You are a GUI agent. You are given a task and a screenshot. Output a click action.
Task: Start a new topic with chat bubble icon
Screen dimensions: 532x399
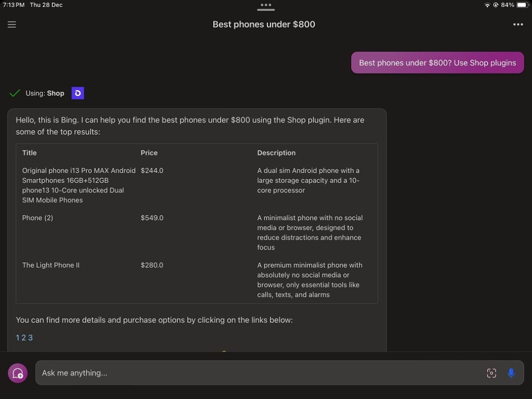click(x=18, y=373)
